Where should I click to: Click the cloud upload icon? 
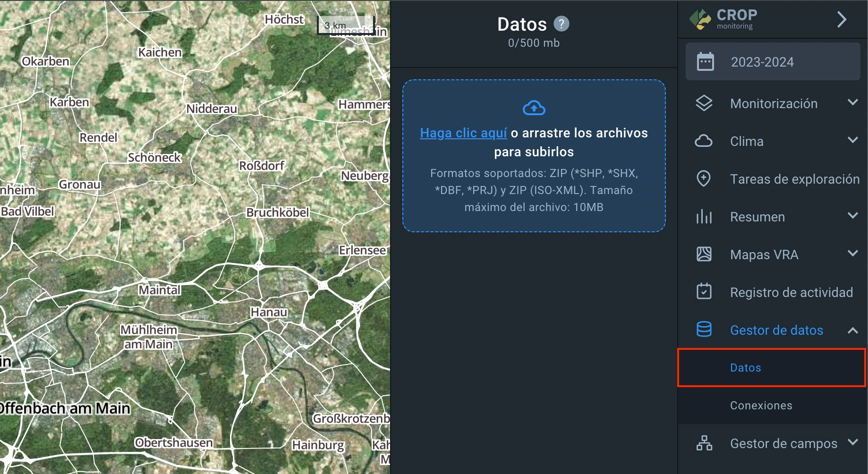click(x=534, y=108)
